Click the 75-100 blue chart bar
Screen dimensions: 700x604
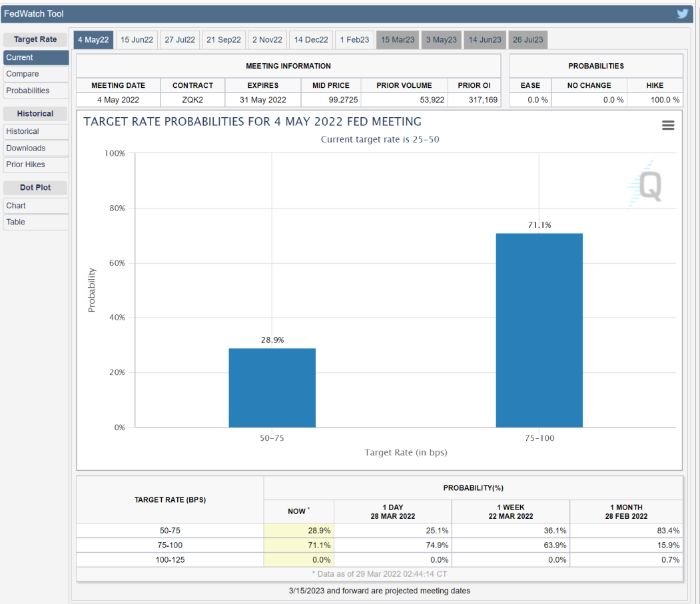[539, 330]
